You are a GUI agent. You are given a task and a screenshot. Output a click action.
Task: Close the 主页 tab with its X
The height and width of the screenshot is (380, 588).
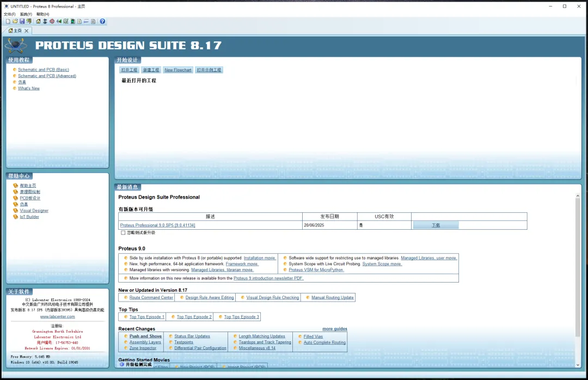[x=26, y=31]
